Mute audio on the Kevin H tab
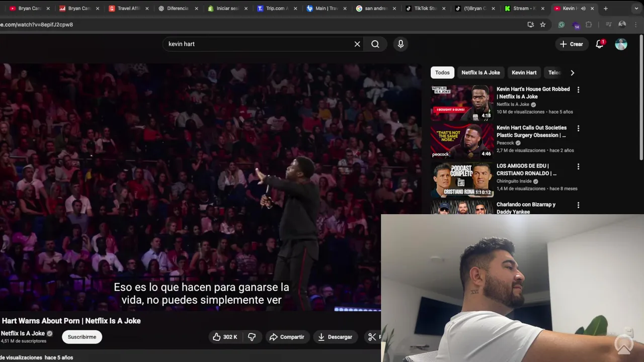Screen dimensions: 644x362 coord(583,9)
